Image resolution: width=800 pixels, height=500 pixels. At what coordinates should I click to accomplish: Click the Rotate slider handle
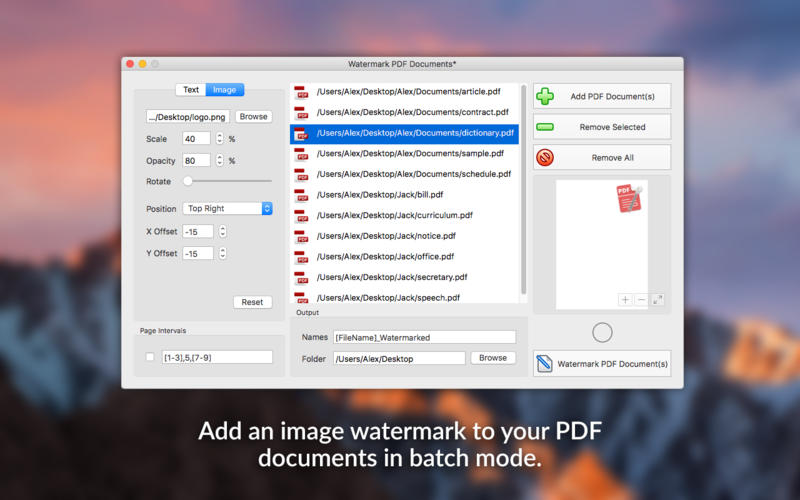coord(187,181)
